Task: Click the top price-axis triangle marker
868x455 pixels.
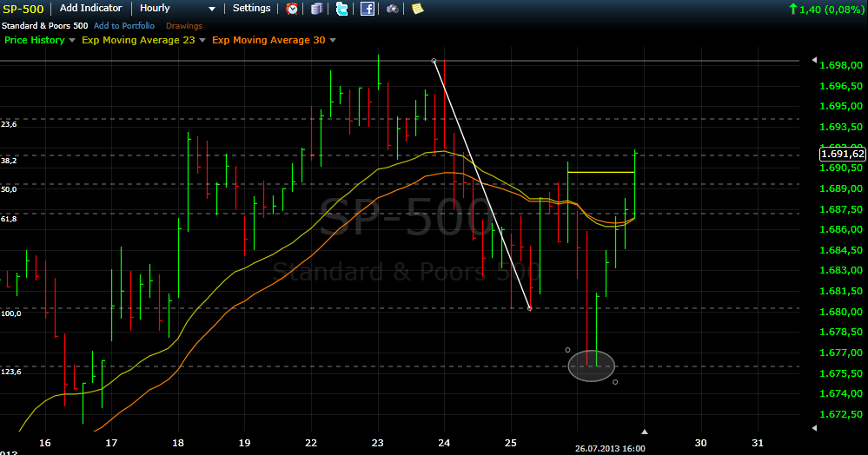Action: pyautogui.click(x=815, y=61)
